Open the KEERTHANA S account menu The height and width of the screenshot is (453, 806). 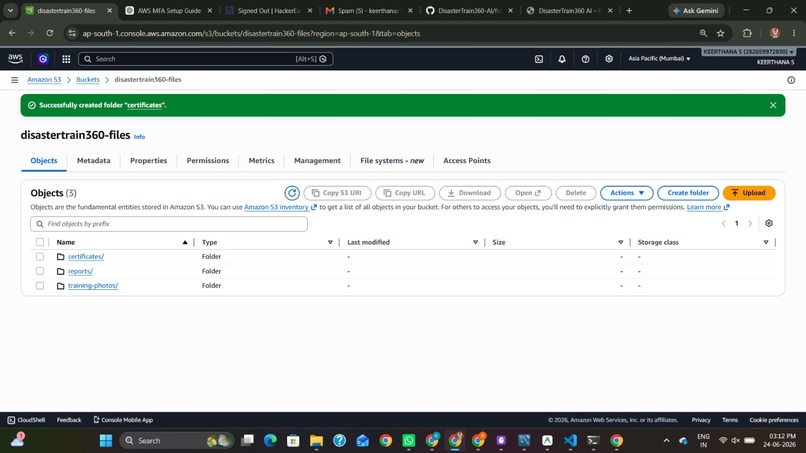point(748,52)
